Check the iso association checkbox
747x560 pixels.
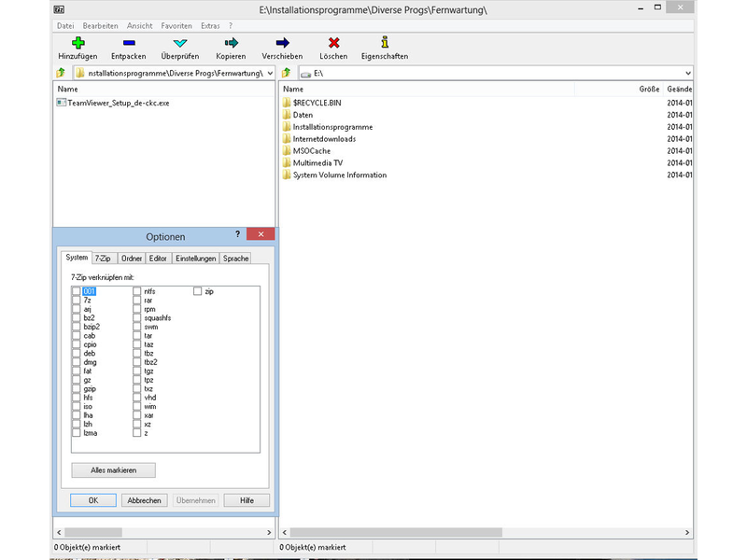coord(77,406)
